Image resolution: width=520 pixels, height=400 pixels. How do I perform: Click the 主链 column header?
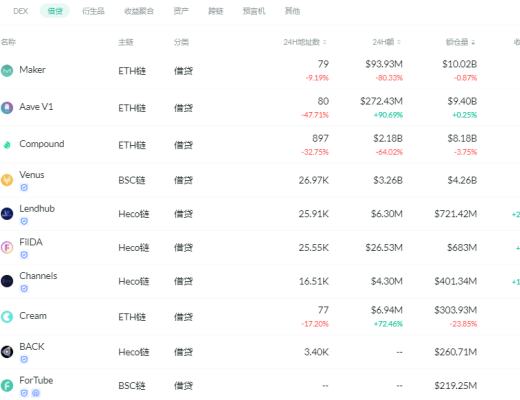coord(126,42)
